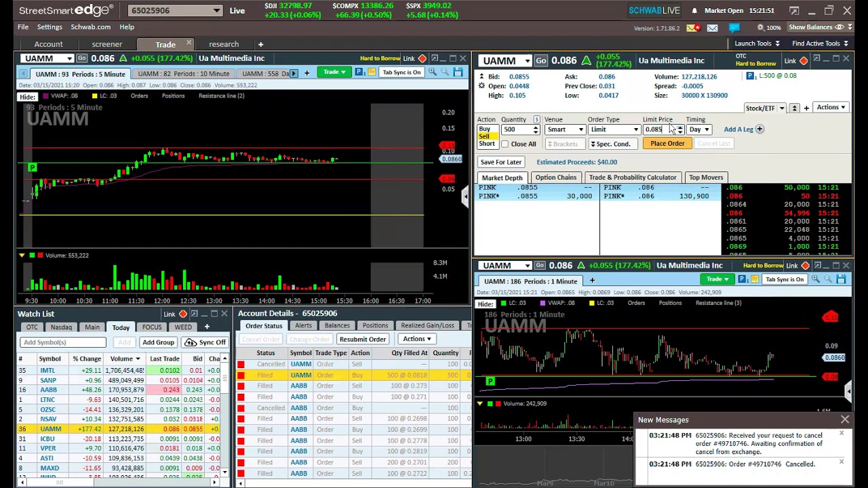Switch to the Option Chains tab

tap(555, 178)
